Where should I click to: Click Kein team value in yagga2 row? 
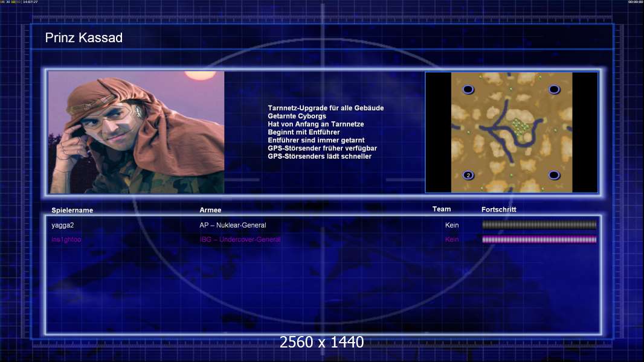click(x=452, y=225)
